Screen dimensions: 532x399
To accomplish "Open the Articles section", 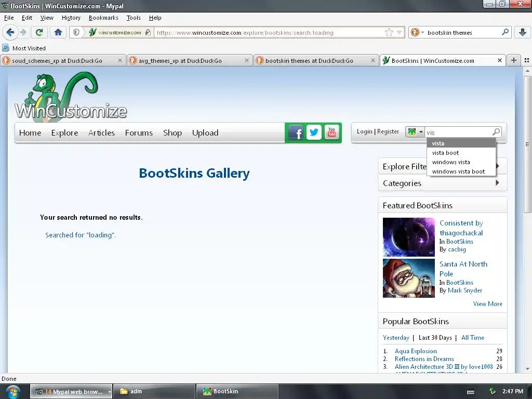I will click(x=101, y=132).
